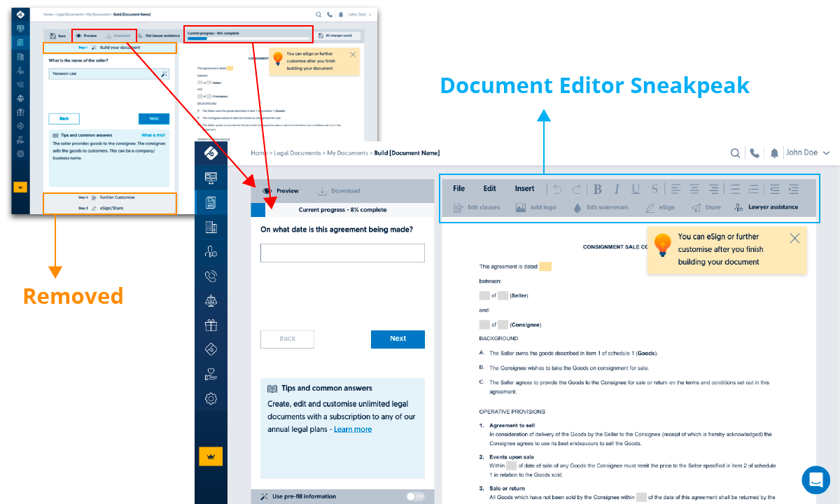Screen dimensions: 840x504
Task: Click the phone icon in front window header
Action: (x=754, y=153)
